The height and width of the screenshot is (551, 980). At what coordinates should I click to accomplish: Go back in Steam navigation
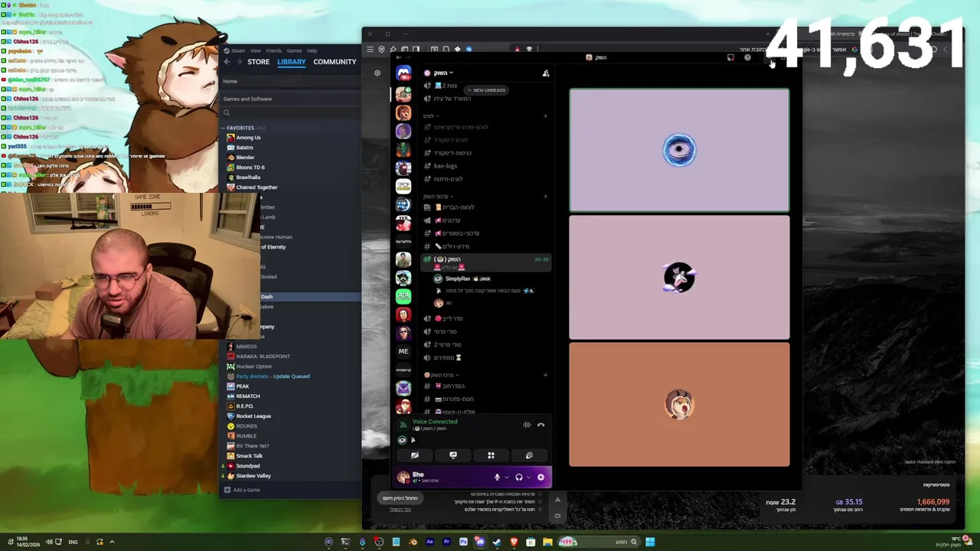tap(227, 62)
